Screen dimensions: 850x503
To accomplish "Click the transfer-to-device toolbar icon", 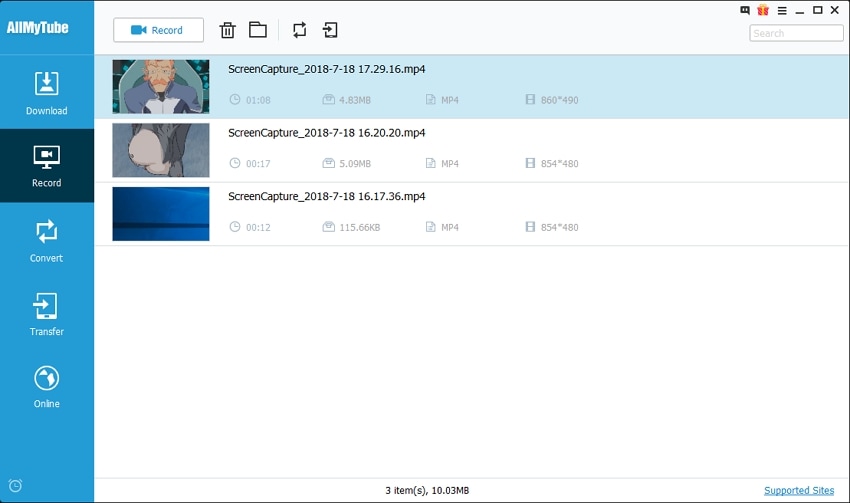I will click(330, 30).
